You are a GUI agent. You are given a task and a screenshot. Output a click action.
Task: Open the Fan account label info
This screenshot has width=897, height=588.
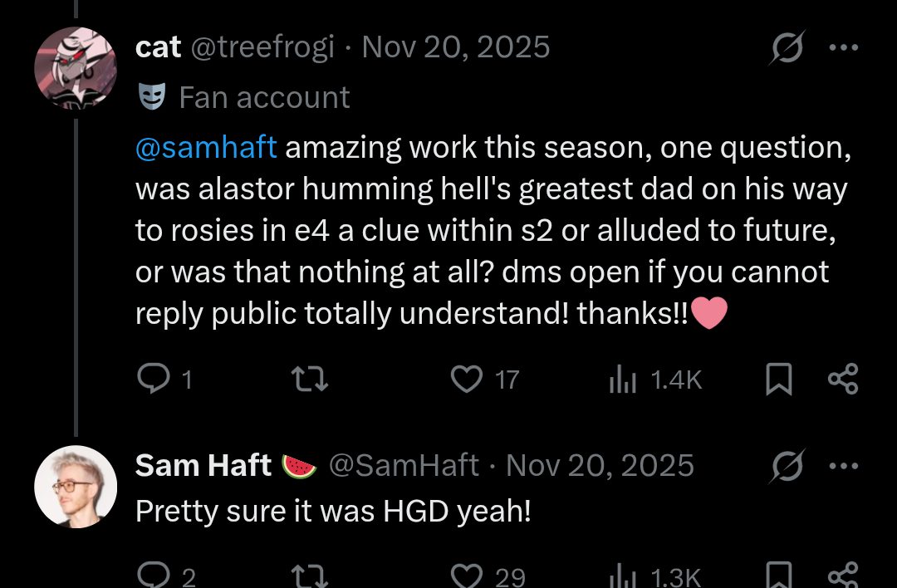264,97
